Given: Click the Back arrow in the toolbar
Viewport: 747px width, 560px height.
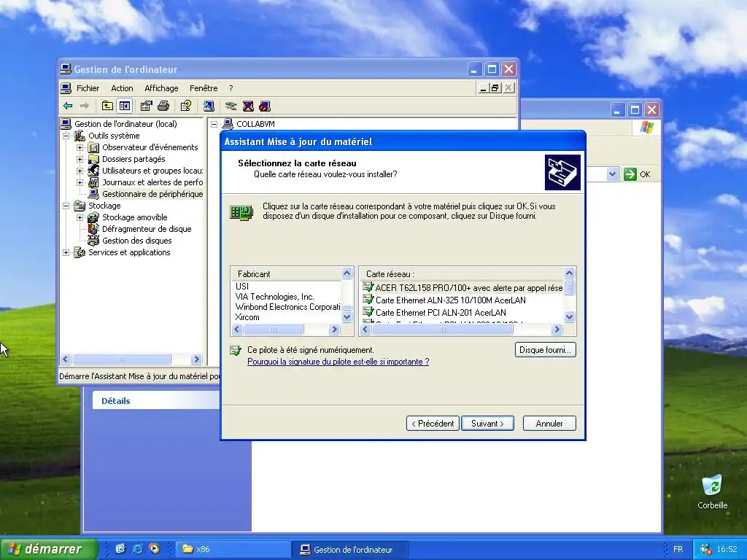Looking at the screenshot, I should pyautogui.click(x=68, y=106).
